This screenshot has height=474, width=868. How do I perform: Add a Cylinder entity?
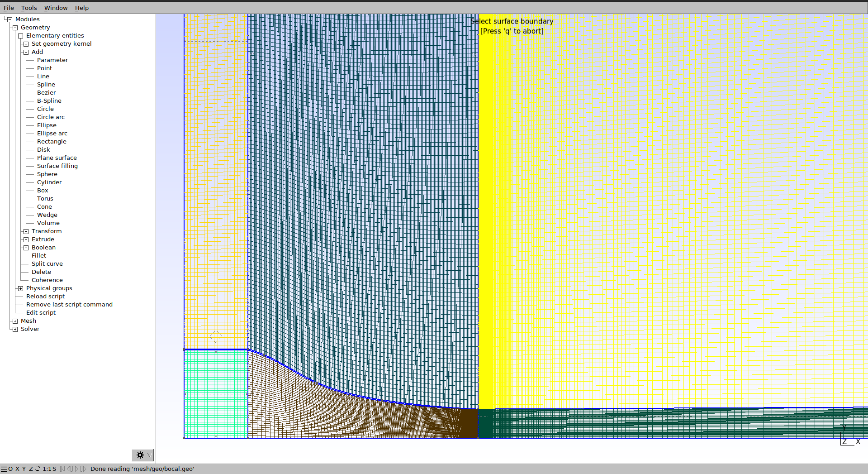49,182
